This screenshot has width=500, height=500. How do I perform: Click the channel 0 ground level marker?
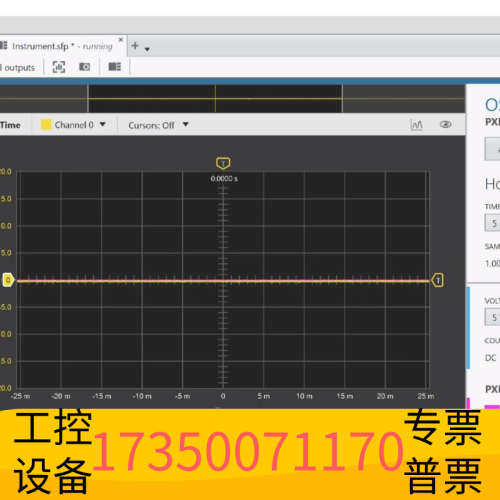coord(8,280)
